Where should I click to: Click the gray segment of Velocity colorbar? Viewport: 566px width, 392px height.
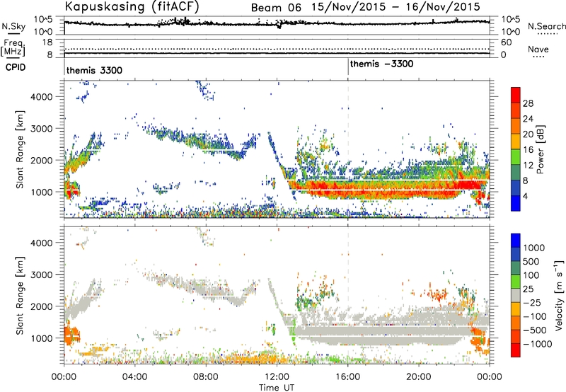pos(516,295)
